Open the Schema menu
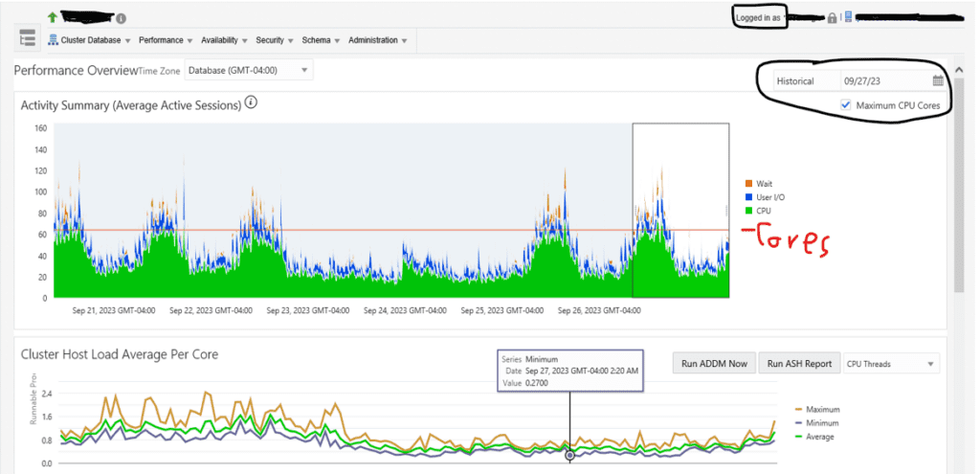The image size is (980, 474). pos(321,40)
